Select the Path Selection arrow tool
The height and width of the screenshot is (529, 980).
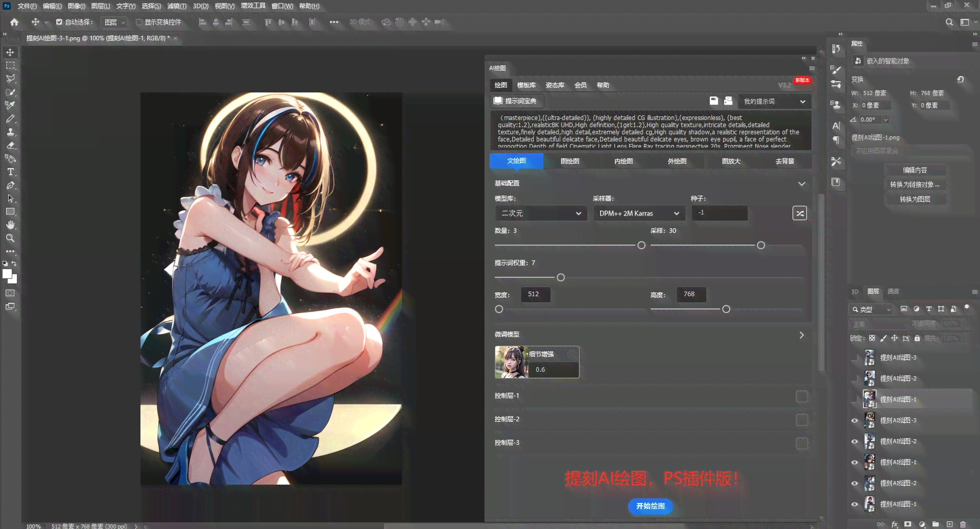(10, 198)
